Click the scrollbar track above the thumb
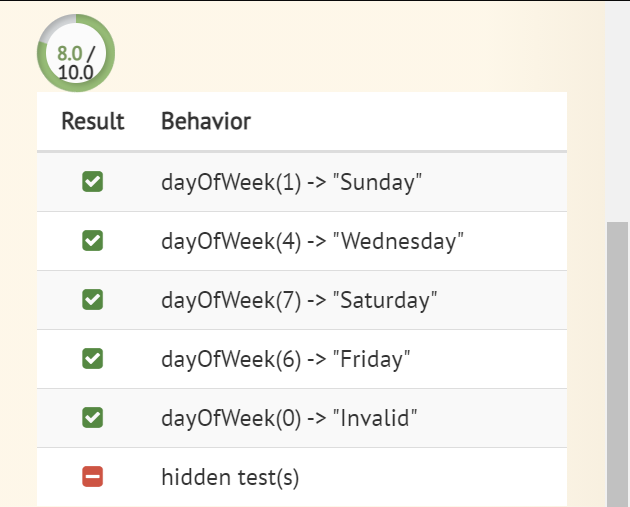 (x=617, y=112)
